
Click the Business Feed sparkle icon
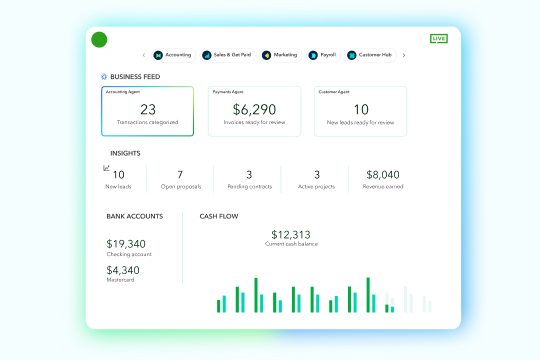pos(104,76)
